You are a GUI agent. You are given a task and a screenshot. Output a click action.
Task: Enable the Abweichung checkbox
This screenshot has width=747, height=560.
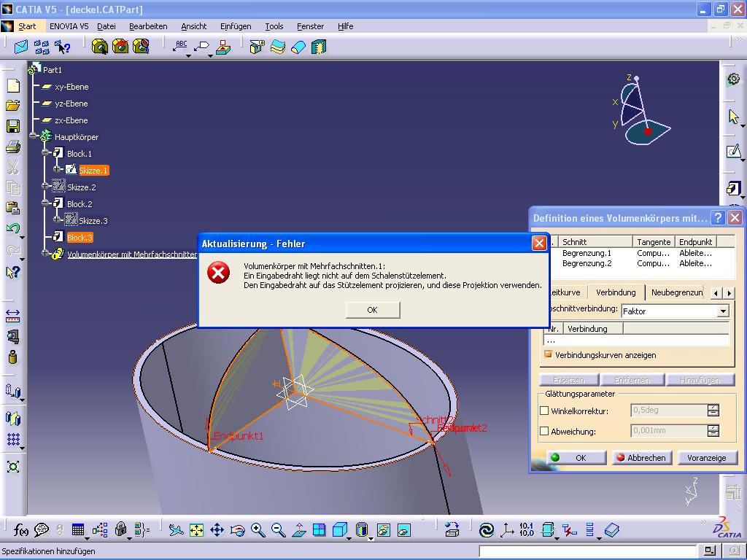(544, 431)
